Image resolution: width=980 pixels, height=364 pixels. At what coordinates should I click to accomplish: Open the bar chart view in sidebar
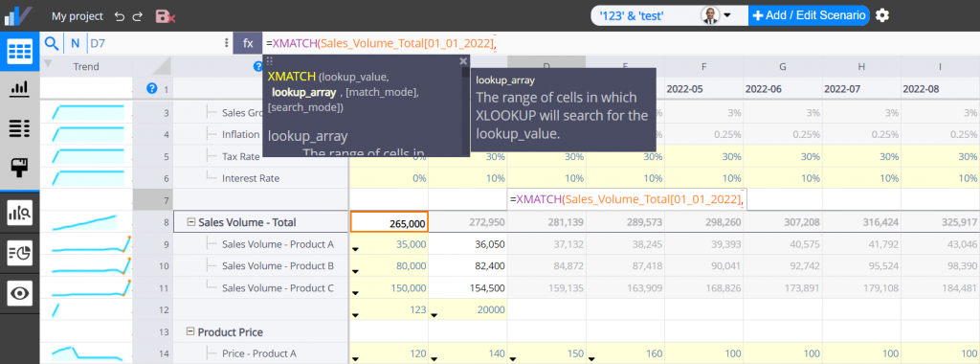tap(20, 90)
